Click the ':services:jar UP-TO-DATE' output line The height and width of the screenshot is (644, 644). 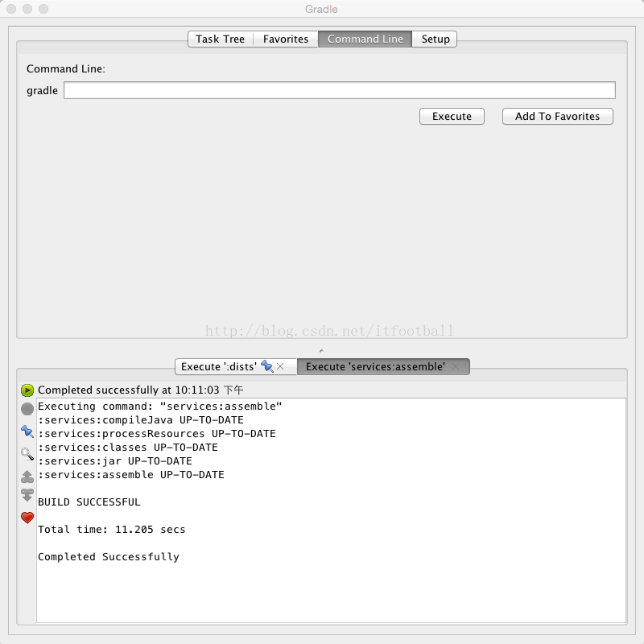[115, 460]
